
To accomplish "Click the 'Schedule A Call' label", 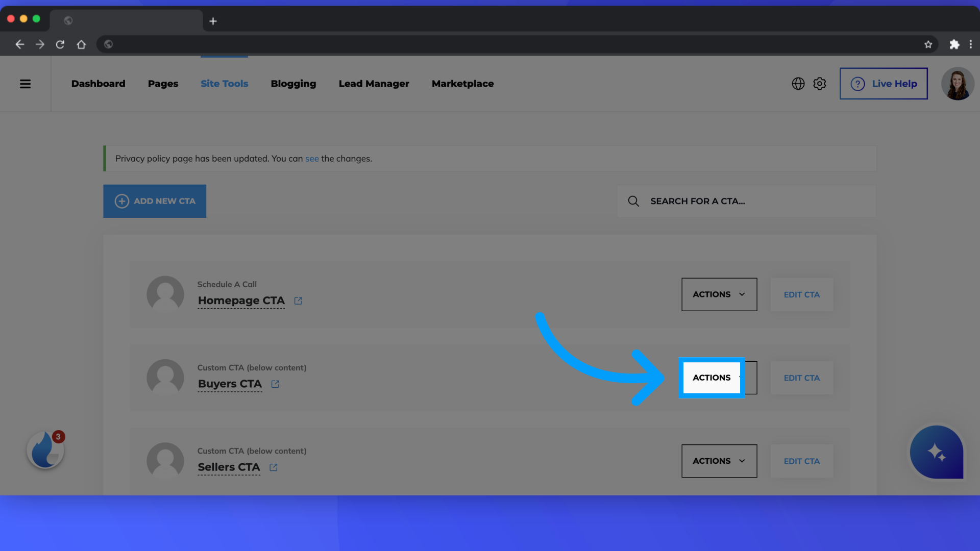I will pyautogui.click(x=227, y=284).
